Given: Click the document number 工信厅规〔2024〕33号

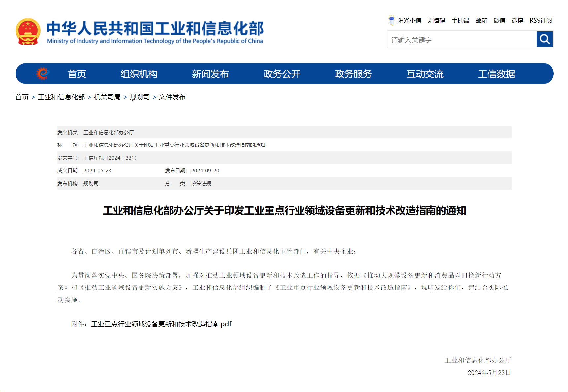Looking at the screenshot, I should point(110,158).
